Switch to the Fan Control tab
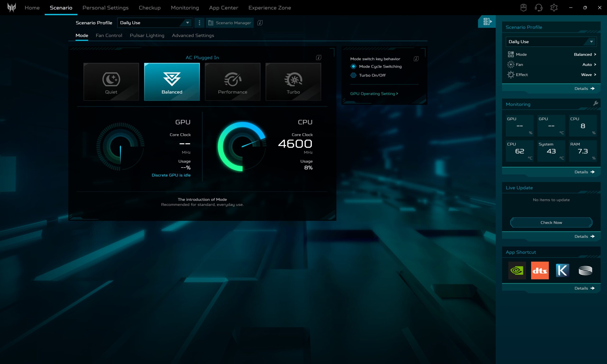The height and width of the screenshot is (364, 607). tap(109, 36)
